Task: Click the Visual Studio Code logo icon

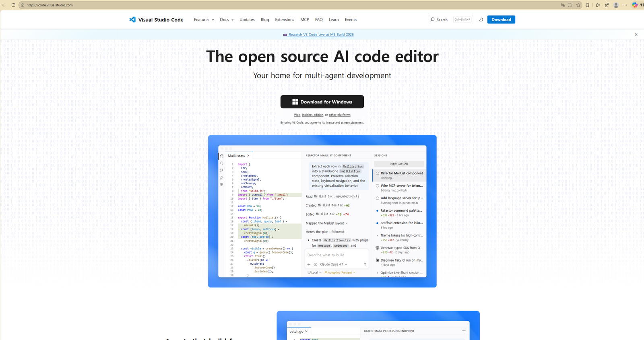Action: (x=132, y=19)
